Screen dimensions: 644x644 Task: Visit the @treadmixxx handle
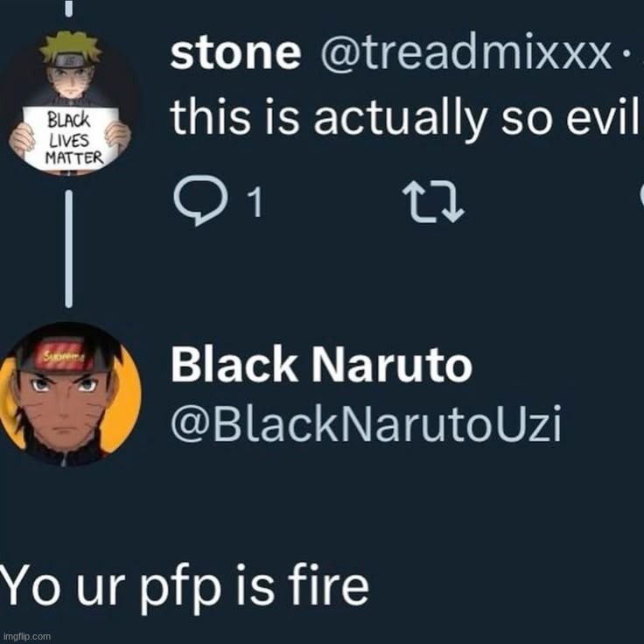click(x=465, y=53)
